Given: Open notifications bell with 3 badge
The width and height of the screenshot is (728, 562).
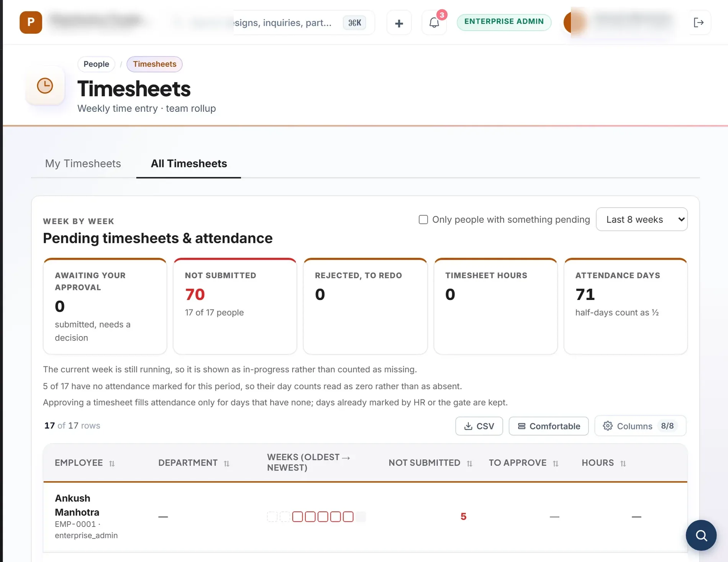Looking at the screenshot, I should point(434,23).
